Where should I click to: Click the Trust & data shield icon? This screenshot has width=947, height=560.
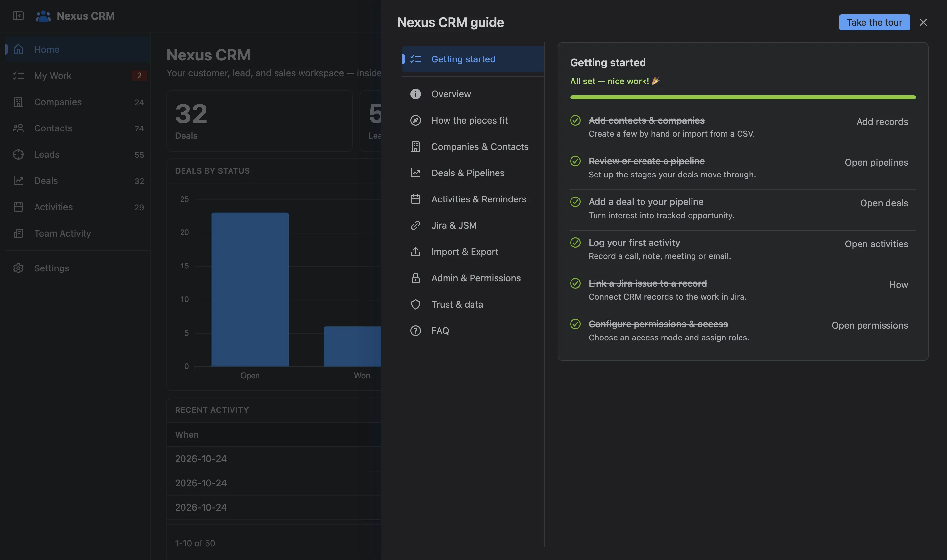tap(415, 304)
